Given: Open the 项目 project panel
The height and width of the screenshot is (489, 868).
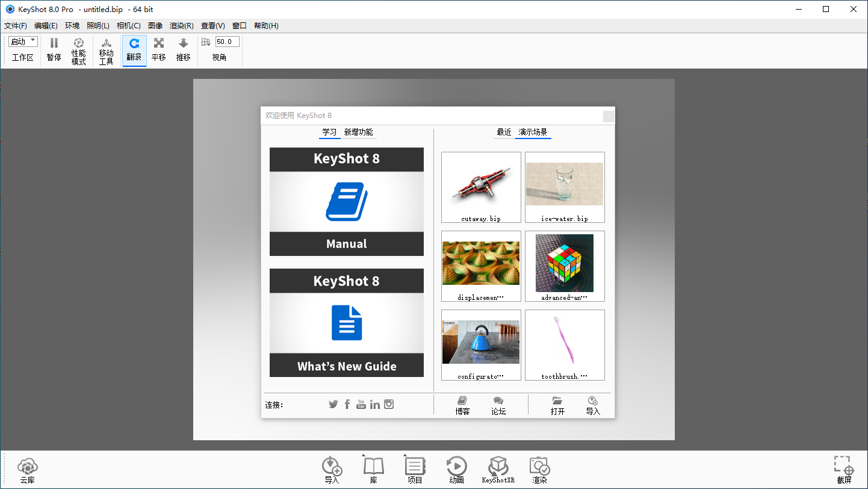Looking at the screenshot, I should [x=415, y=470].
